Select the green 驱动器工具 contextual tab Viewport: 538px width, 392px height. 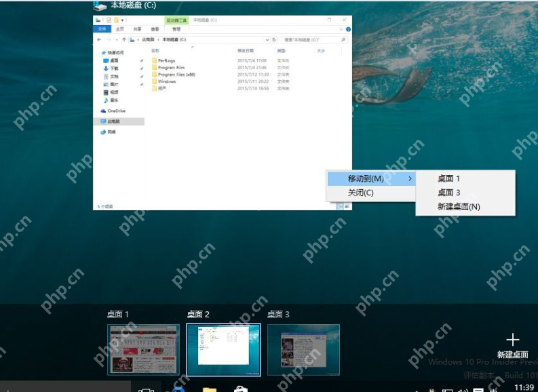pos(176,20)
